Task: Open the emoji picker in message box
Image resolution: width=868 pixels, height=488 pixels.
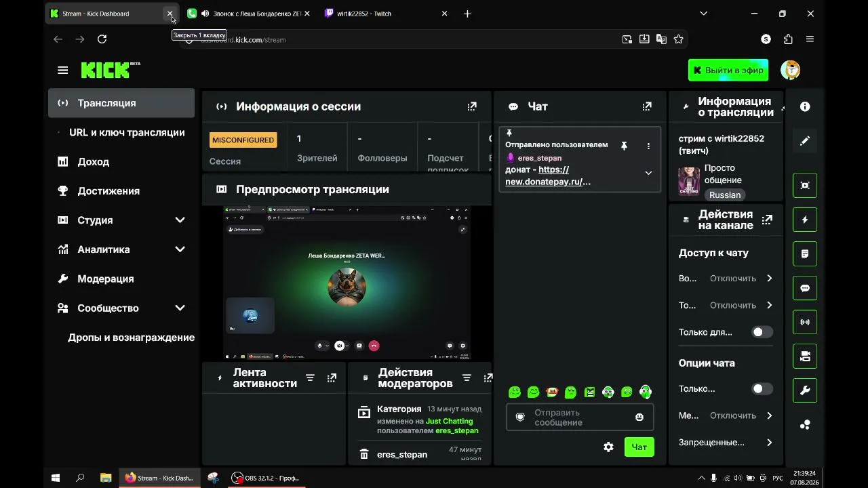Action: click(639, 418)
